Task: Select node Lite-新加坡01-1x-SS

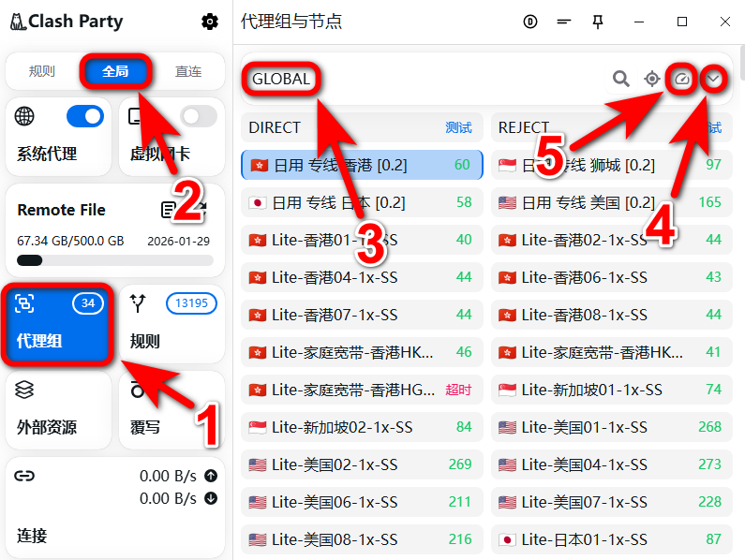Action: (612, 390)
